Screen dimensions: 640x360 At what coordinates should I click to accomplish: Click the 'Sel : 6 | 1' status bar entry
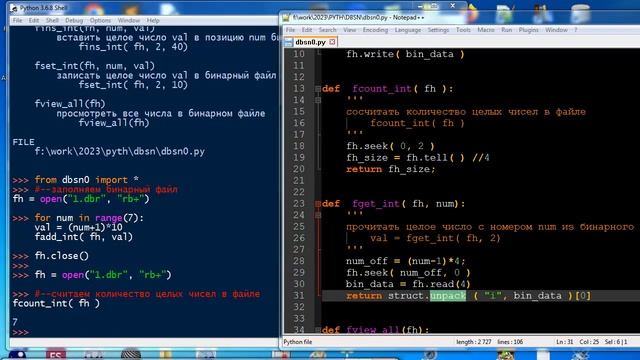616,342
